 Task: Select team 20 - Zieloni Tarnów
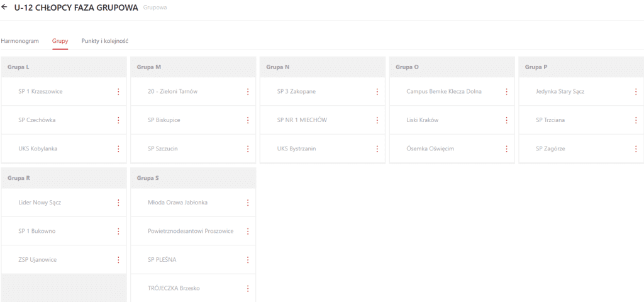(x=172, y=92)
